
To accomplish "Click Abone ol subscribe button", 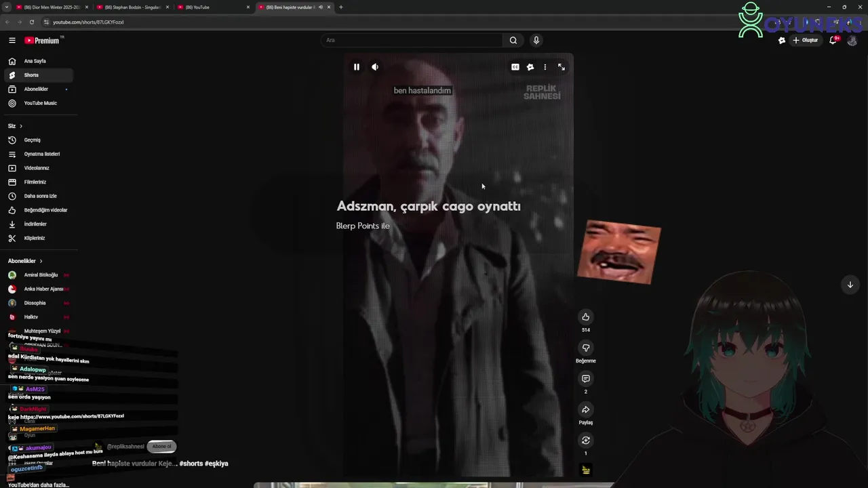I will pos(162,446).
